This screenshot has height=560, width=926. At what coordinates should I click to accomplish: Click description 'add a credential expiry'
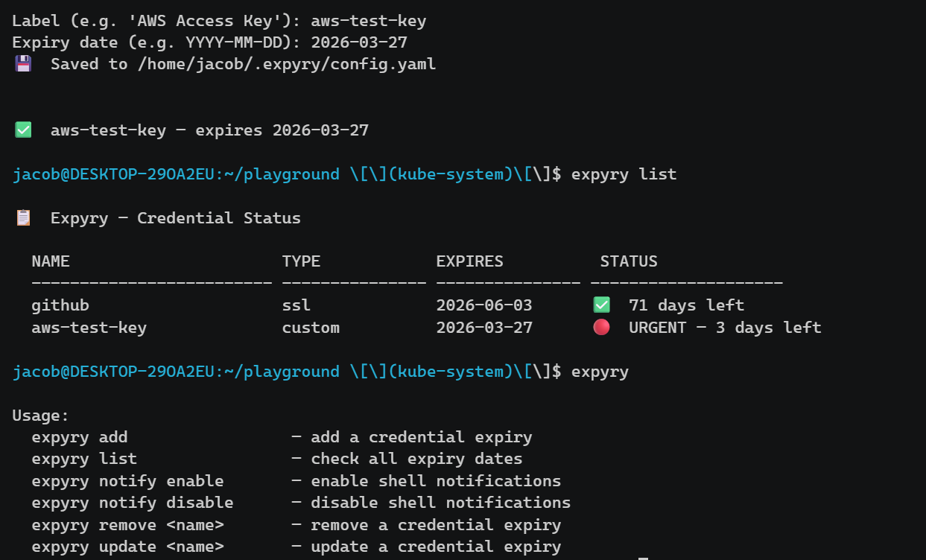tap(422, 437)
